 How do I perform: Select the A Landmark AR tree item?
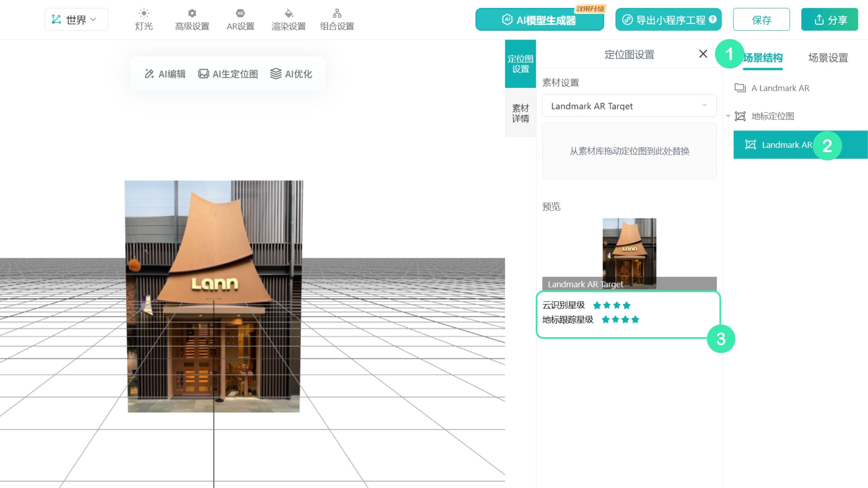tap(780, 88)
